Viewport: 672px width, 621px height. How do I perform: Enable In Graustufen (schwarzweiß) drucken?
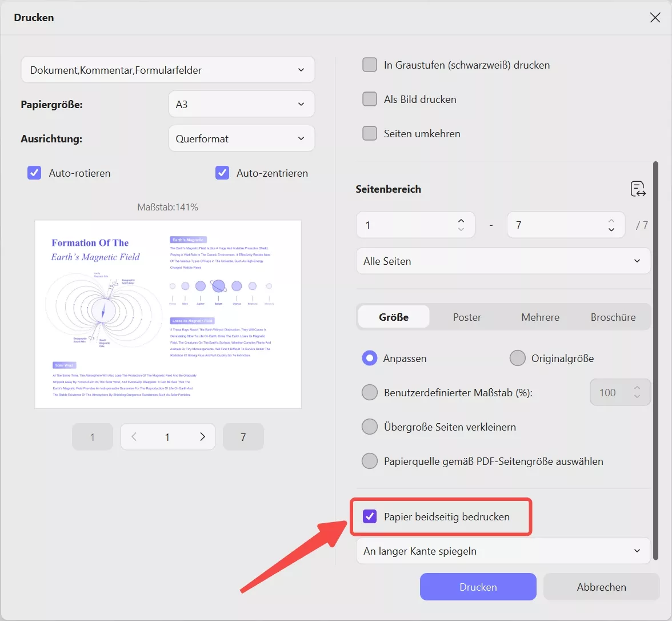coord(370,65)
